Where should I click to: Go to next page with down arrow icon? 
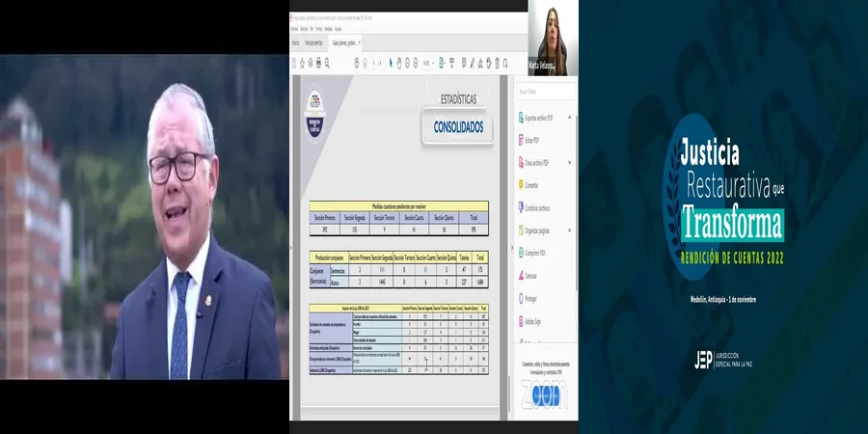coord(365,63)
